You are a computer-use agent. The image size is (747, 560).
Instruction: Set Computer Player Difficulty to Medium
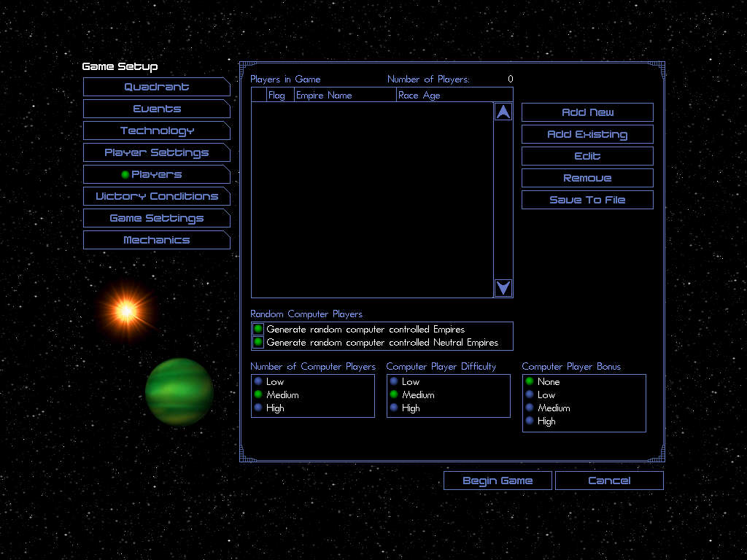click(394, 394)
